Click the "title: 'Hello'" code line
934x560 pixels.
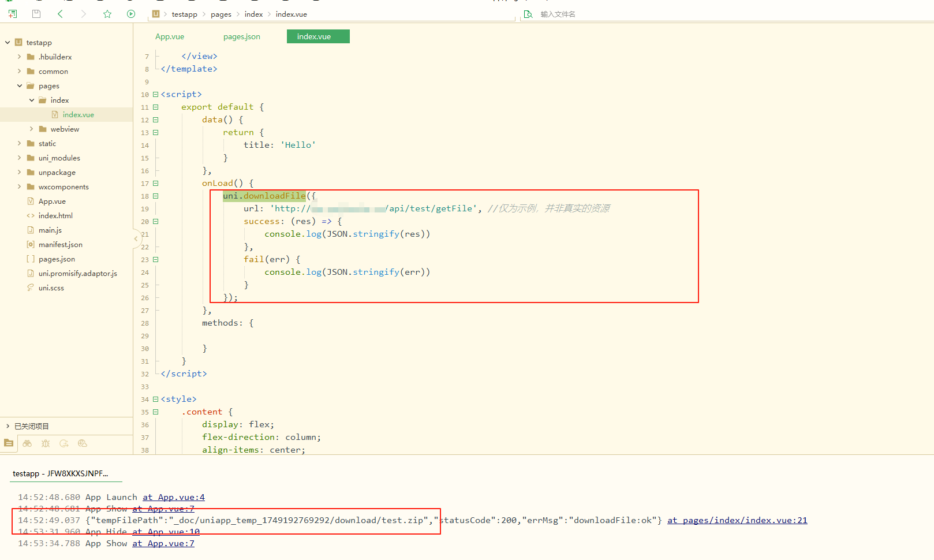tap(279, 145)
